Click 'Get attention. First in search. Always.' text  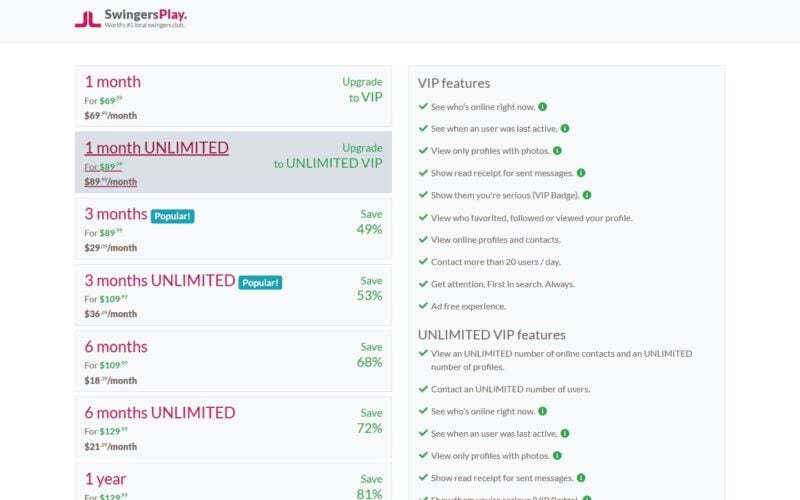503,284
